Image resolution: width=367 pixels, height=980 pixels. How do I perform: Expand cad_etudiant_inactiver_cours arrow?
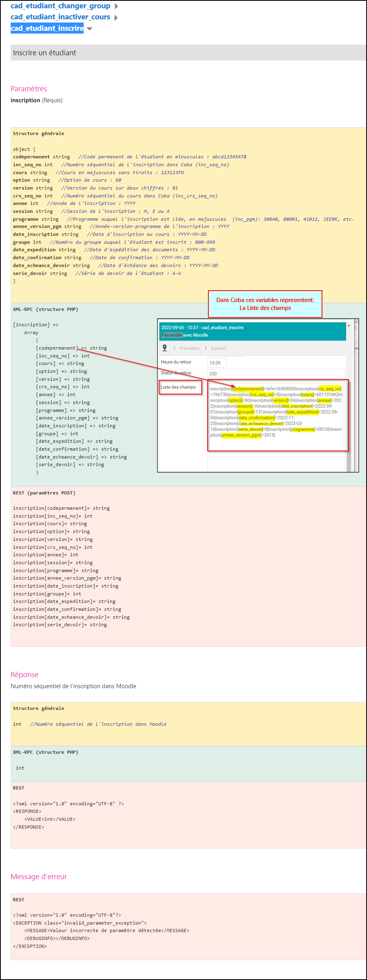116,17
